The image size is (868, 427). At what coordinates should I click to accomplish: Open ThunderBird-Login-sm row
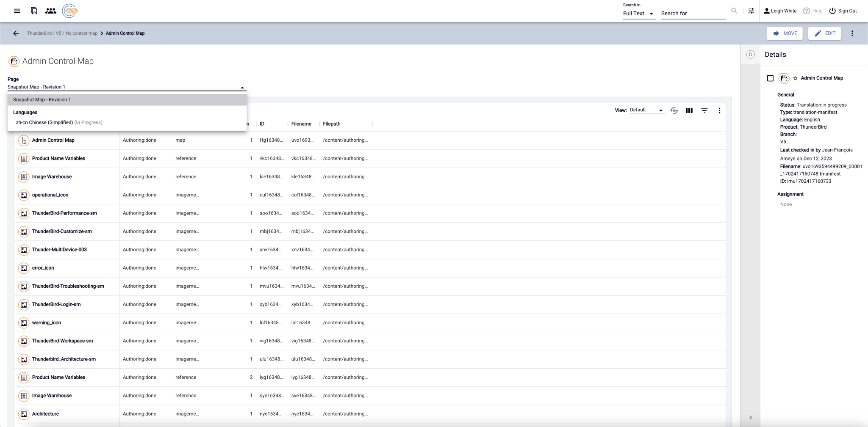click(56, 305)
